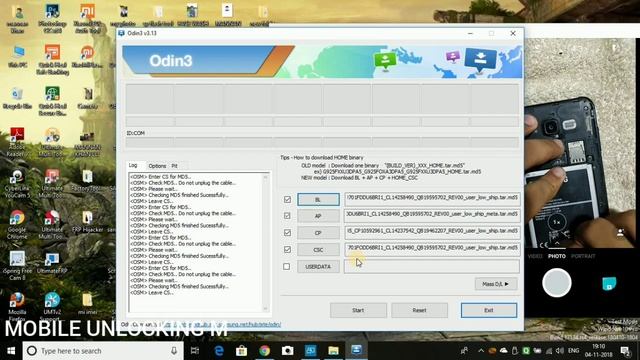Click the Reset button in Odin
640x360 pixels.
click(420, 310)
